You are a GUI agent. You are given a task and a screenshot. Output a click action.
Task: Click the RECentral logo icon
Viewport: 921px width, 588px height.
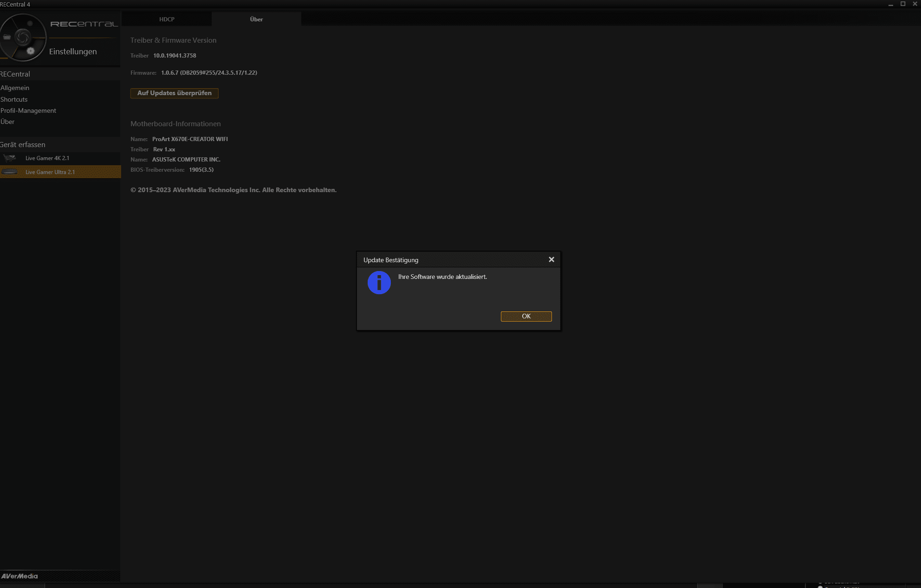(24, 37)
